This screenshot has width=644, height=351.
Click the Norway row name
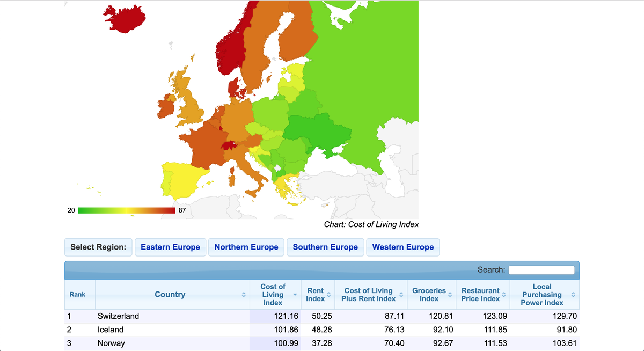tap(111, 343)
